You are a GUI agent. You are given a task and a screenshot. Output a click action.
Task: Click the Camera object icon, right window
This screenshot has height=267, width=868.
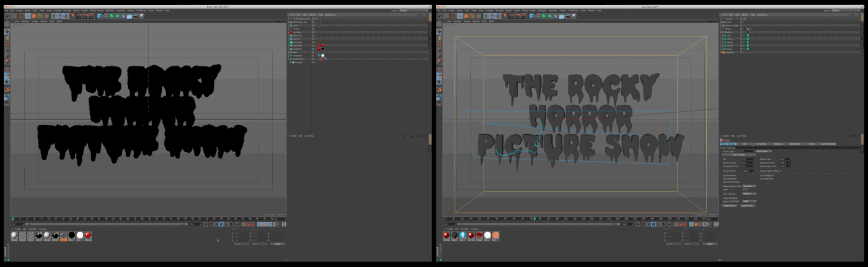[x=567, y=16]
